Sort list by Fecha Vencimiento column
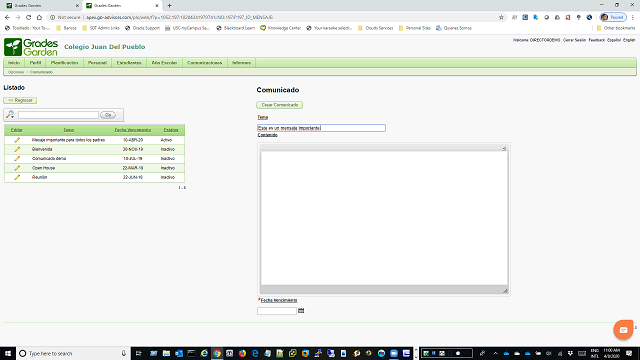This screenshot has height=360, width=640. coord(133,130)
